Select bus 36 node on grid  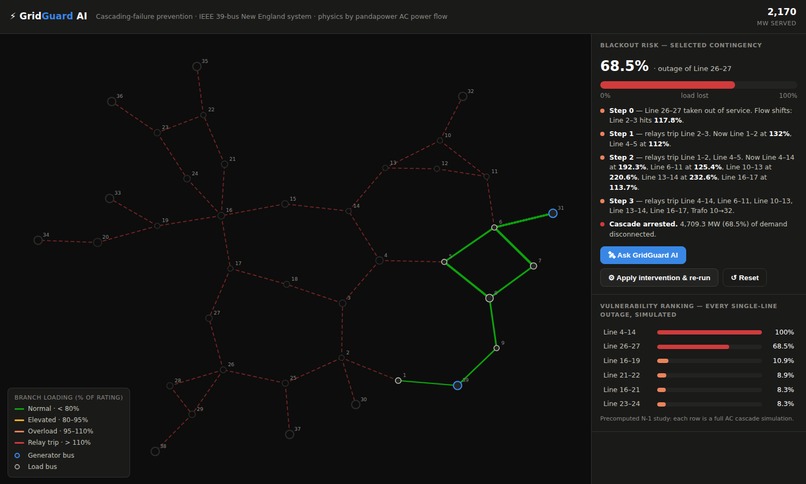pyautogui.click(x=112, y=101)
